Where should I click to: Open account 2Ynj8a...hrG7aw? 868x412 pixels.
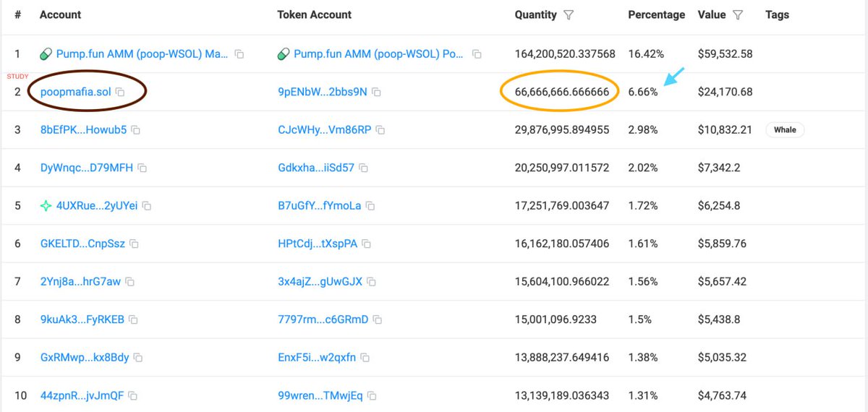point(81,281)
